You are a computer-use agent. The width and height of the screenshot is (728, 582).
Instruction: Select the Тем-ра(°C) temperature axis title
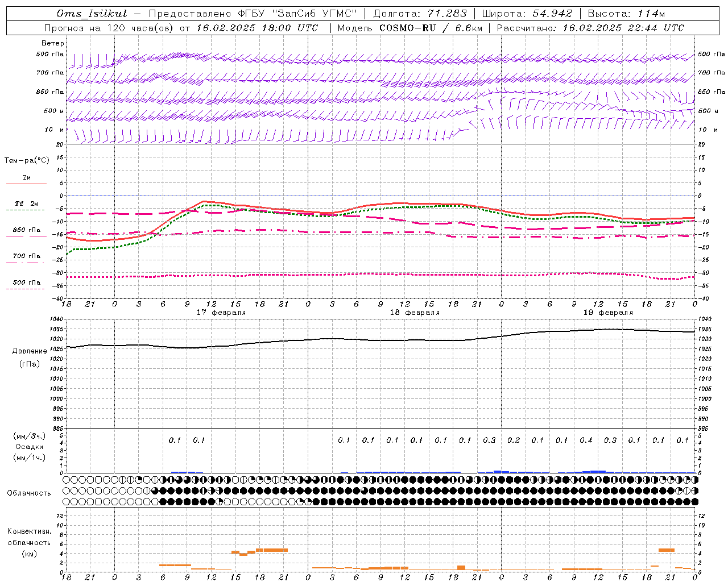coord(27,161)
